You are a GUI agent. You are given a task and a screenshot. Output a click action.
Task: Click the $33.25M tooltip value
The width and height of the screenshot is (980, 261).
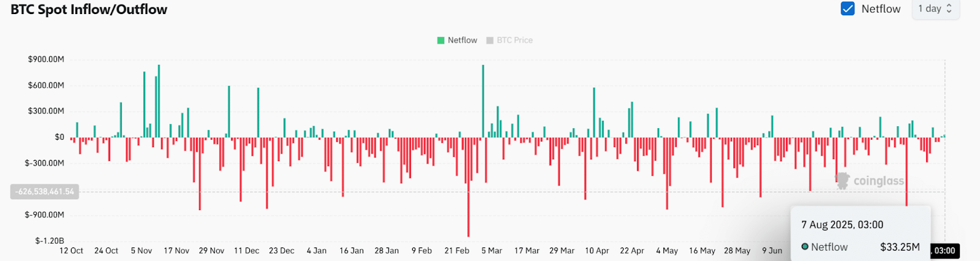pyautogui.click(x=900, y=247)
